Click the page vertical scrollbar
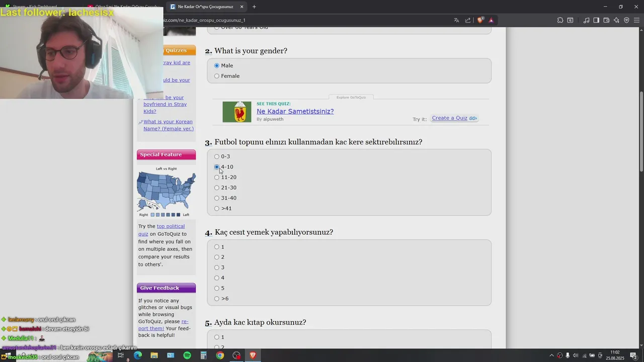This screenshot has height=362, width=644. coord(641,131)
